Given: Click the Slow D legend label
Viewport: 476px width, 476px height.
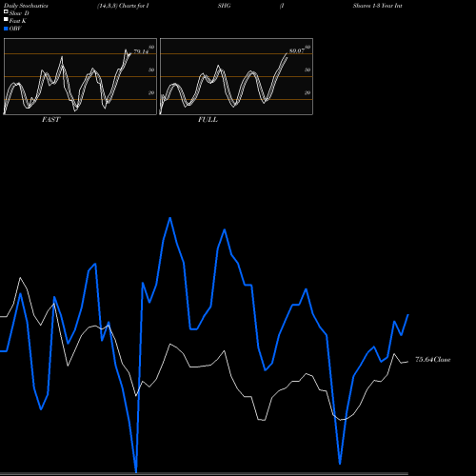Looking at the screenshot, I should (19, 13).
